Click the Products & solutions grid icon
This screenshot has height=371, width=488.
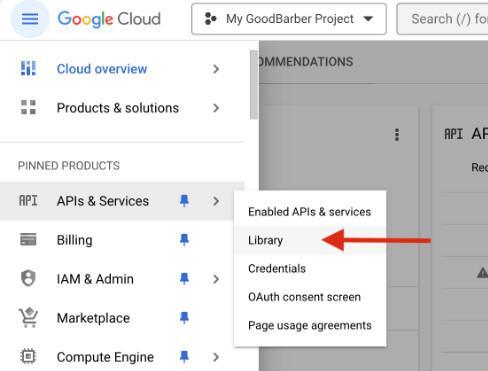pos(28,107)
